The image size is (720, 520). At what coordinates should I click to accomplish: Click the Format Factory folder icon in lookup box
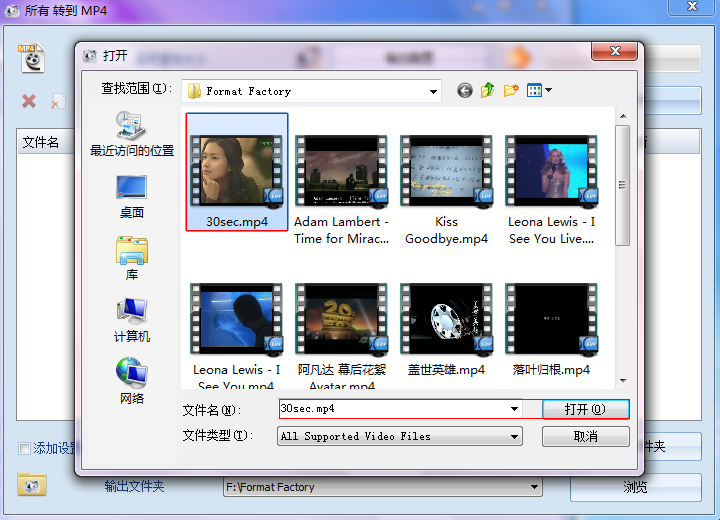(x=194, y=91)
